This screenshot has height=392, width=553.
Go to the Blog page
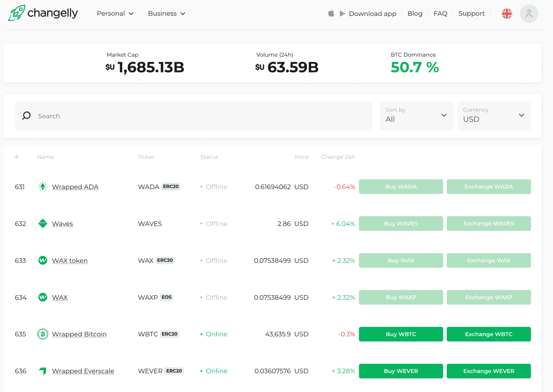(x=415, y=13)
